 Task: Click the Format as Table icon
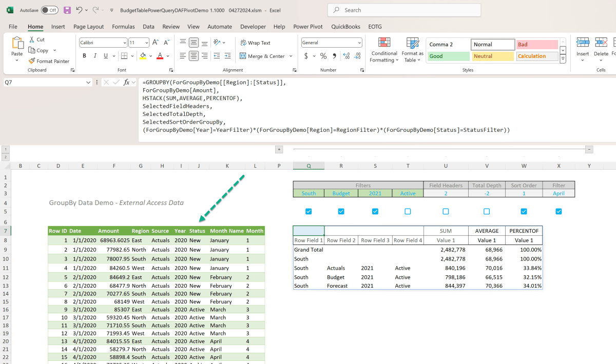tap(412, 49)
